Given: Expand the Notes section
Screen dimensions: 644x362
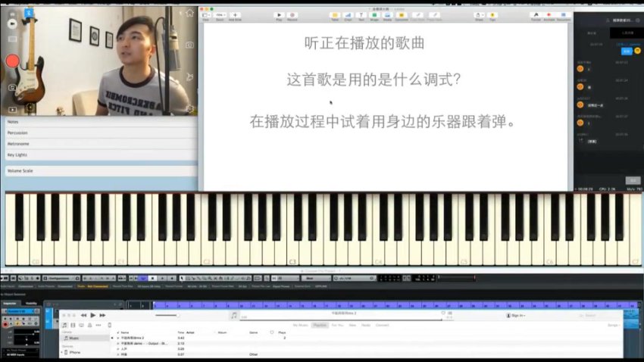Looking at the screenshot, I should (x=98, y=121).
